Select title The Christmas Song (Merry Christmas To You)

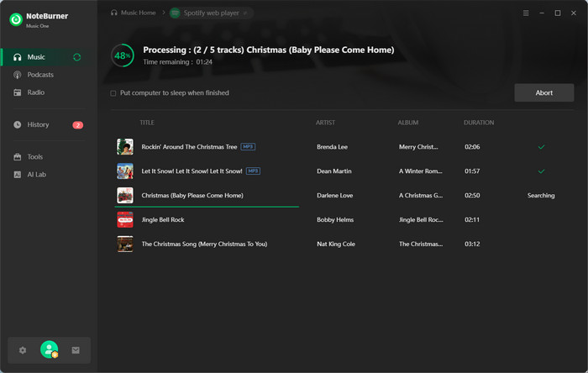pyautogui.click(x=204, y=244)
